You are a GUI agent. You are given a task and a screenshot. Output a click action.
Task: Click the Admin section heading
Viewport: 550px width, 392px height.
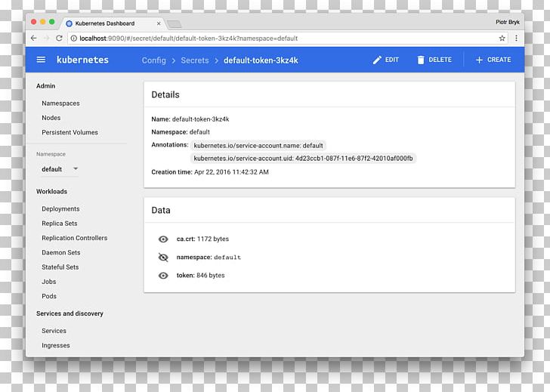[45, 86]
